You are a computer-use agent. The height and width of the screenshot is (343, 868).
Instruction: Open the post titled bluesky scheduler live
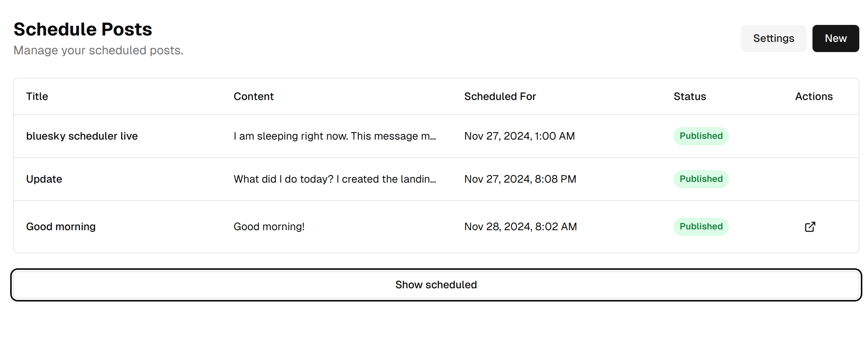pos(82,136)
